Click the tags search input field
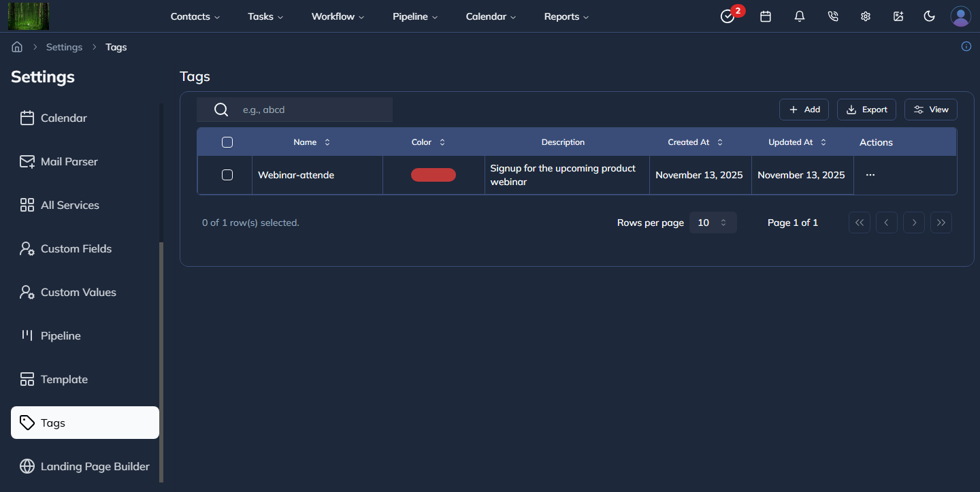 click(x=313, y=110)
